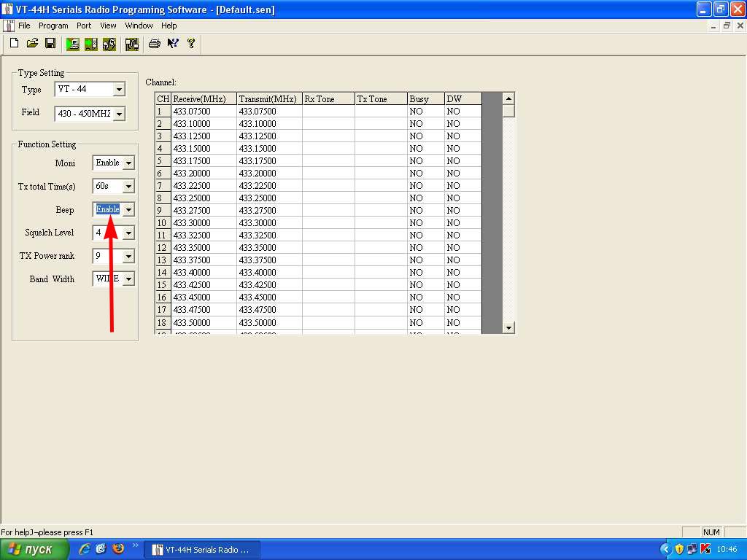Open the View menu
The height and width of the screenshot is (560, 747).
click(108, 26)
